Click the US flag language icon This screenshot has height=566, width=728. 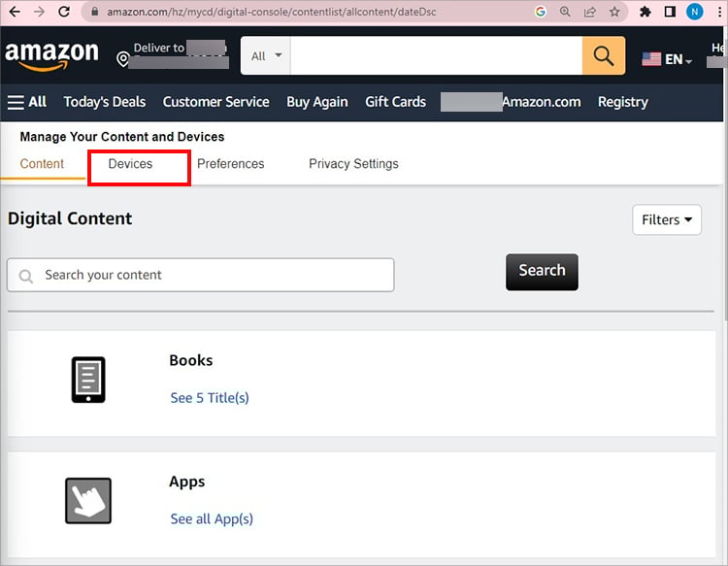tap(651, 59)
